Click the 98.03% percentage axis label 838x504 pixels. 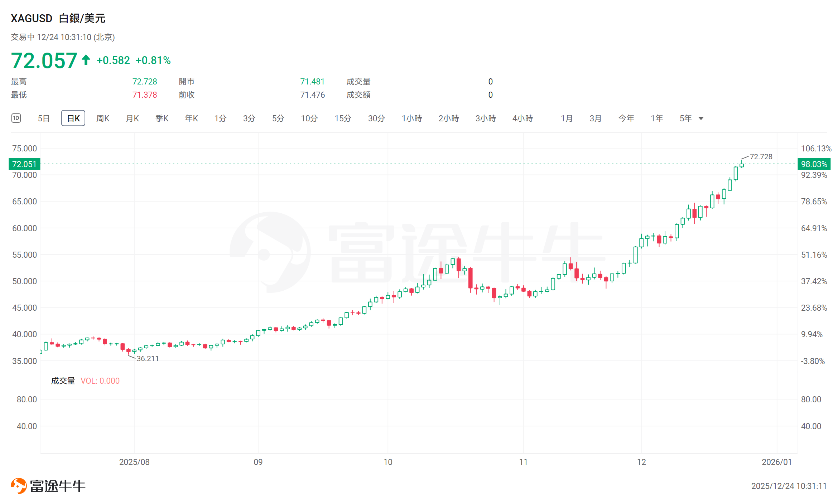[814, 164]
